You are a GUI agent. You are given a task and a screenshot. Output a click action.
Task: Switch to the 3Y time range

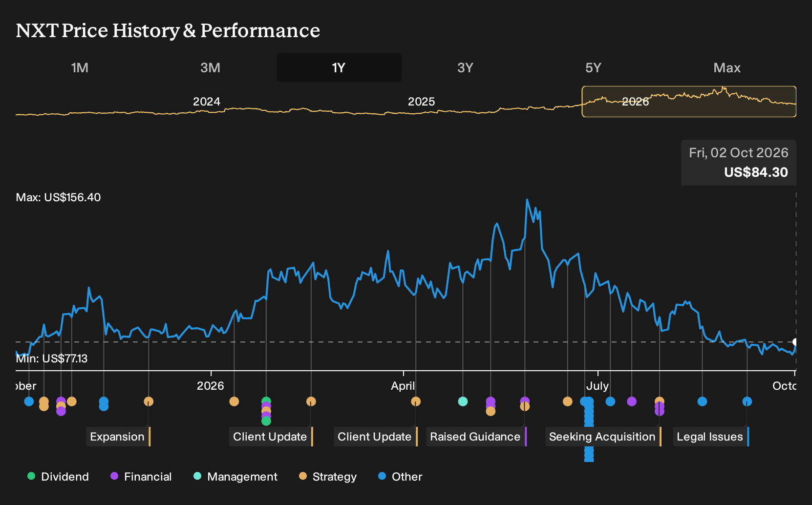point(465,67)
